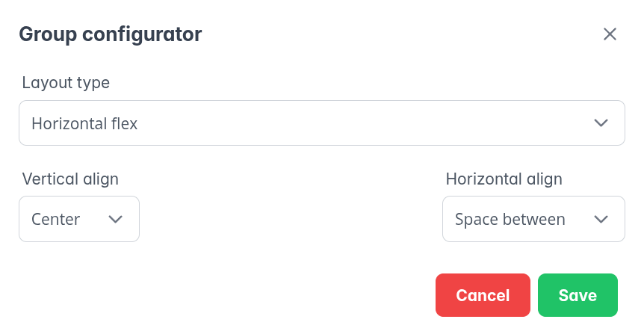Click the Layout type chevron arrow
The image size is (644, 334).
pos(601,123)
